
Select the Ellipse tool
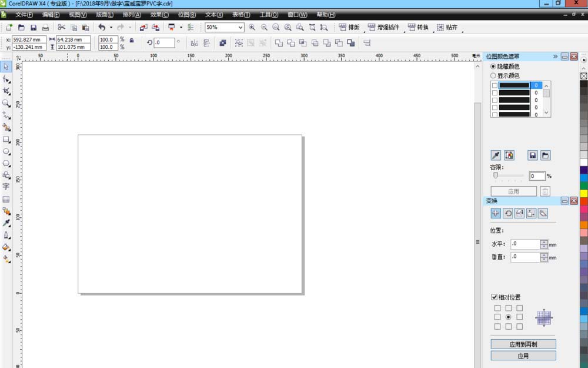coord(6,152)
